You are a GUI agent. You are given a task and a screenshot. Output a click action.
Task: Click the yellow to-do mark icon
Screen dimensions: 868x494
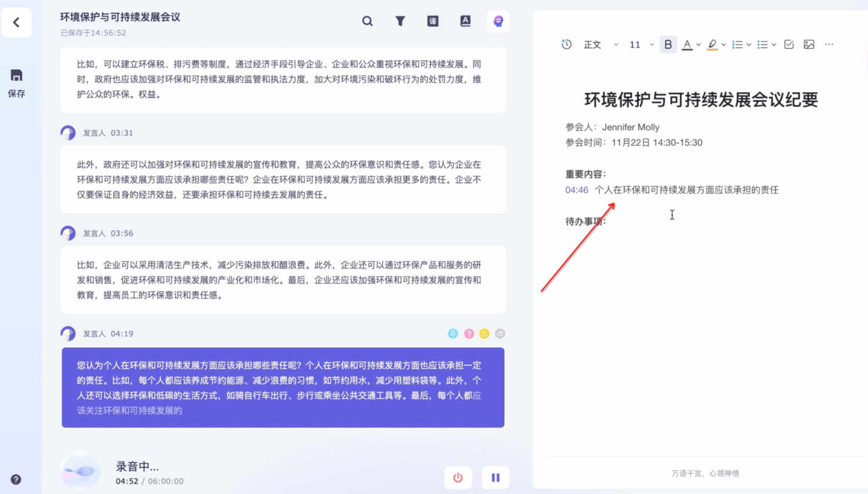(x=484, y=334)
